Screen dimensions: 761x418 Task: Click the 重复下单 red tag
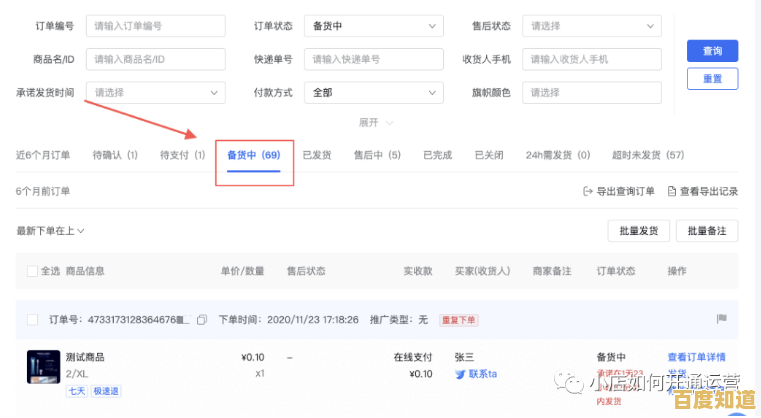(x=459, y=320)
